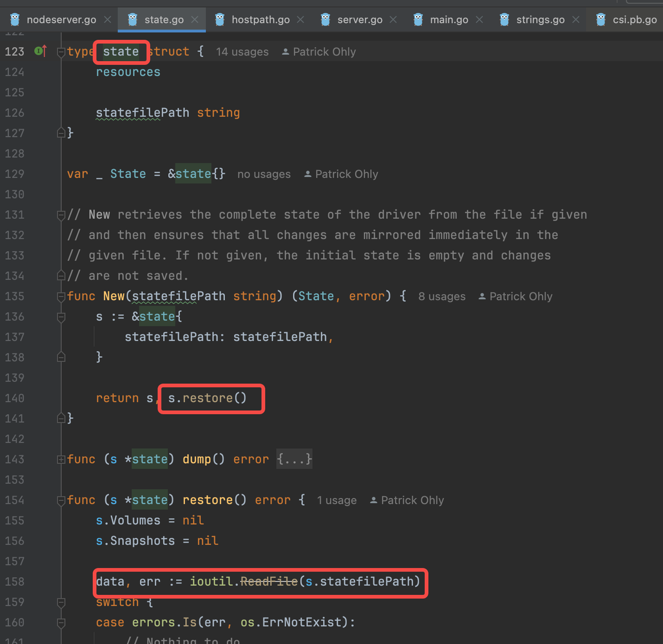This screenshot has width=663, height=644.
Task: Collapse the New function at line 135
Action: click(61, 297)
